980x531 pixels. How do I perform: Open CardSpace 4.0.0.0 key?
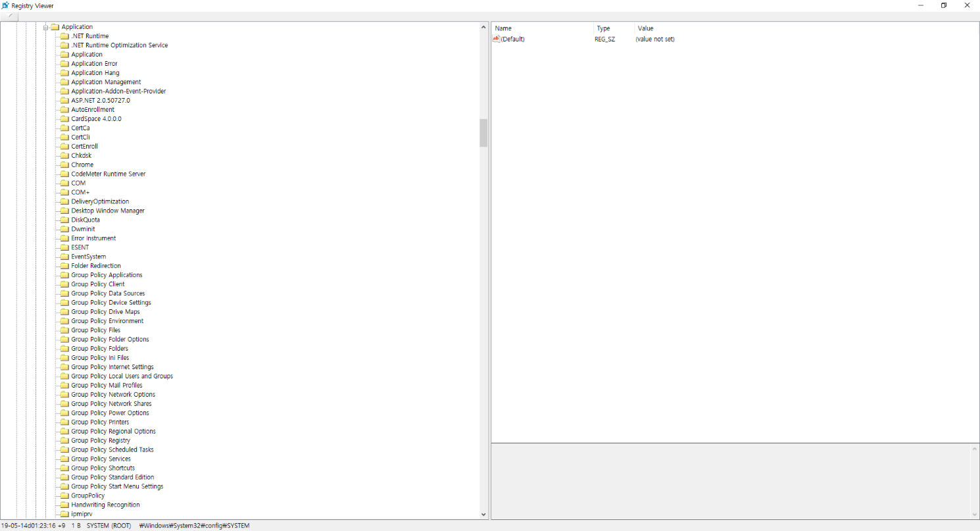(x=96, y=119)
